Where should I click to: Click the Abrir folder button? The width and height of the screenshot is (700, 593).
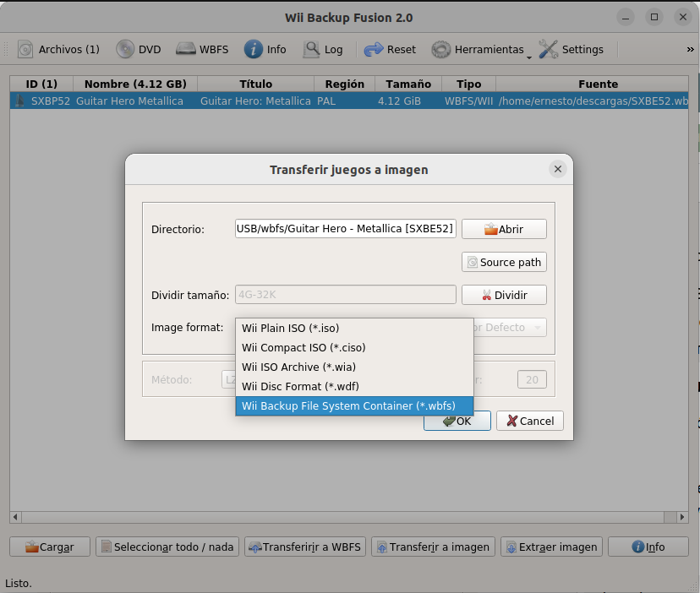coord(504,229)
